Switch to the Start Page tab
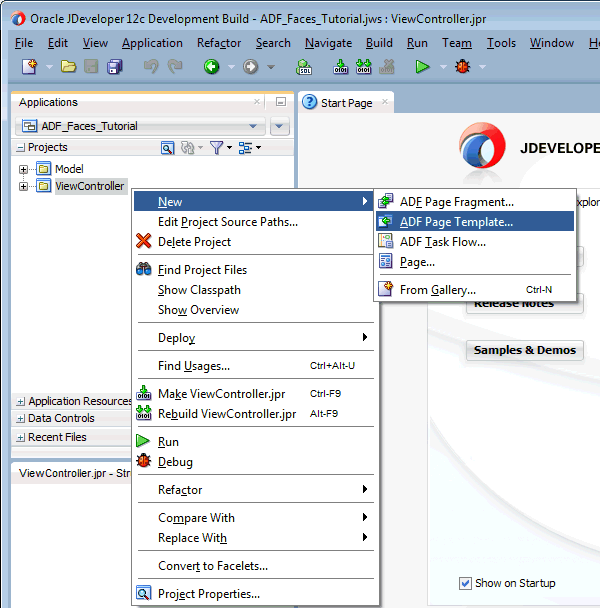 (x=346, y=103)
